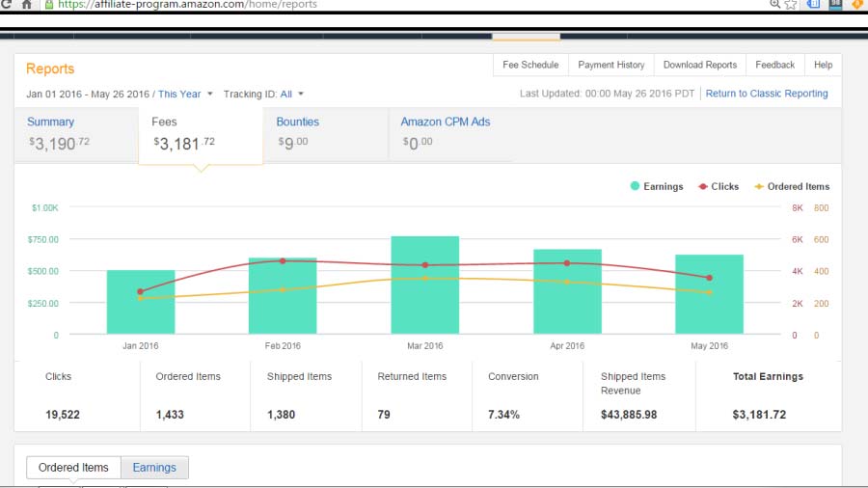Screen dimensions: 868x488
Task: Click the browser reload icon
Action: click(6, 4)
